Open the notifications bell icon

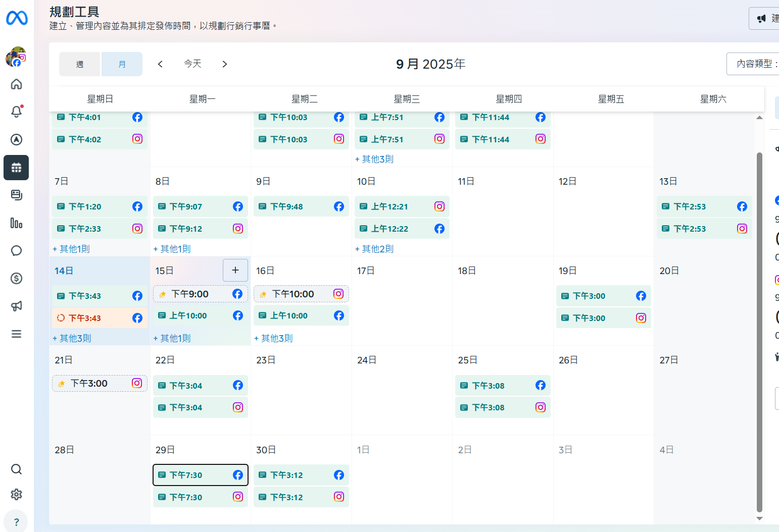click(x=16, y=112)
